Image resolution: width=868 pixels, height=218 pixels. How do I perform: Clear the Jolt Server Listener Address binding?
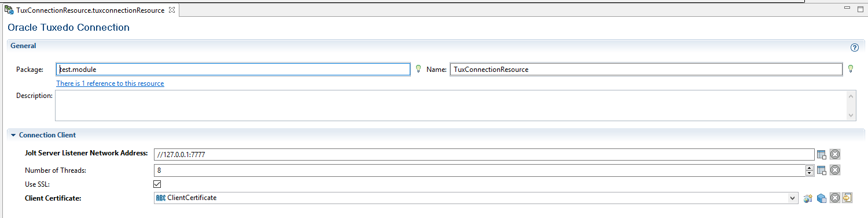835,154
